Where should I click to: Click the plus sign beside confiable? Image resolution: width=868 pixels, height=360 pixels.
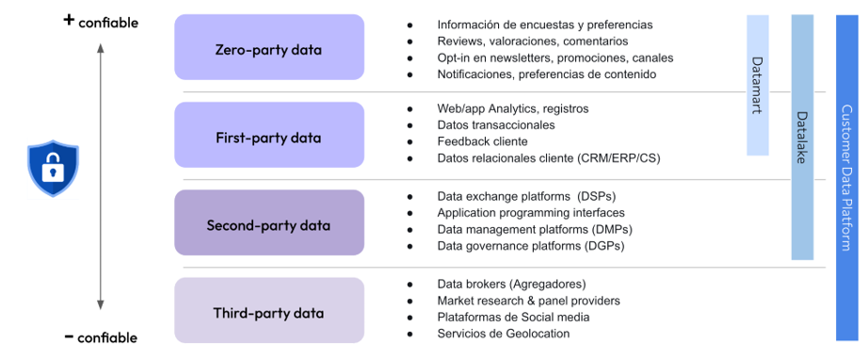(x=69, y=21)
